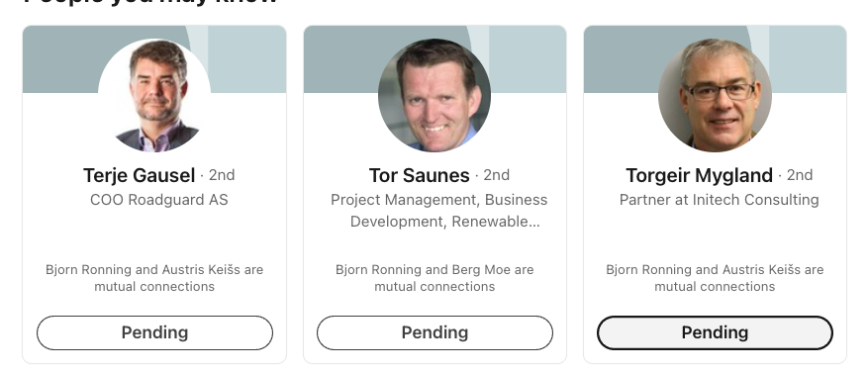This screenshot has height=373, width=868.
Task: Click the Torgeir Mygland name link
Action: pos(699,175)
